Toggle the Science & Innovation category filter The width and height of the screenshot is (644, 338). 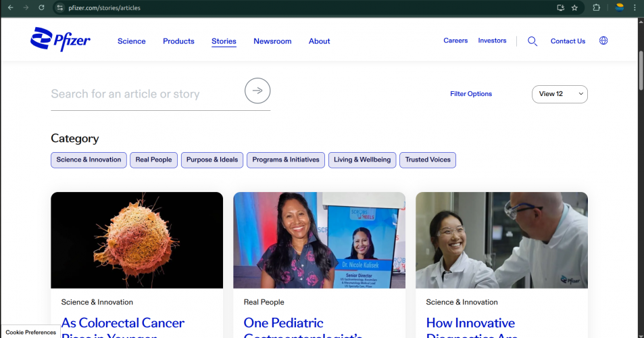pyautogui.click(x=89, y=160)
